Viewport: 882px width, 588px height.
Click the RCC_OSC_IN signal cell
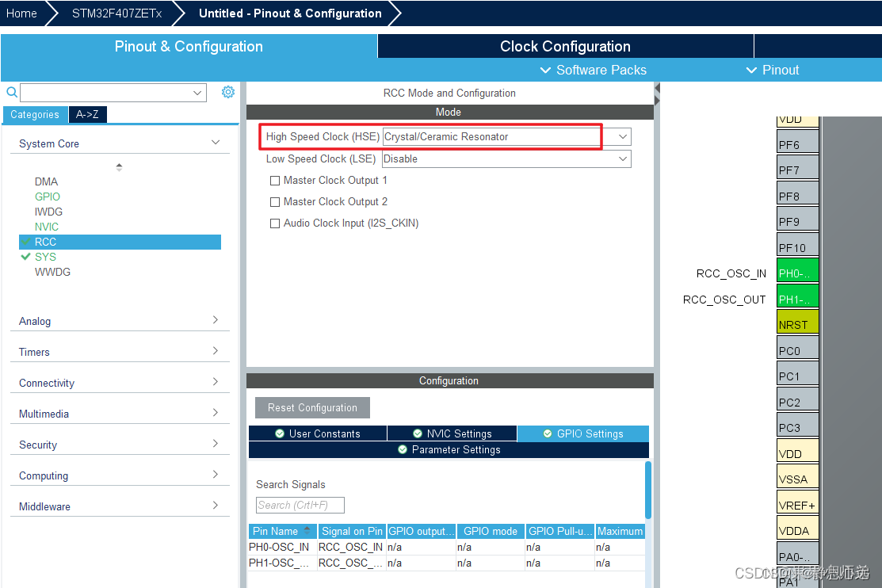coord(350,547)
